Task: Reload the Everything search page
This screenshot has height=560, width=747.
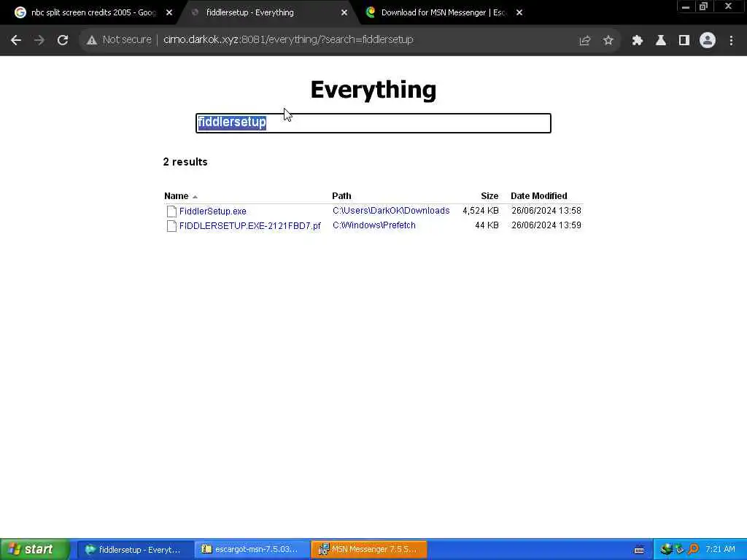Action: 63,41
